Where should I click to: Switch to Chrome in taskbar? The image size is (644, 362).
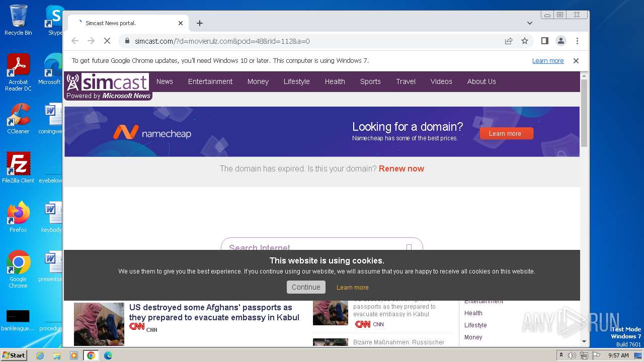pyautogui.click(x=91, y=355)
